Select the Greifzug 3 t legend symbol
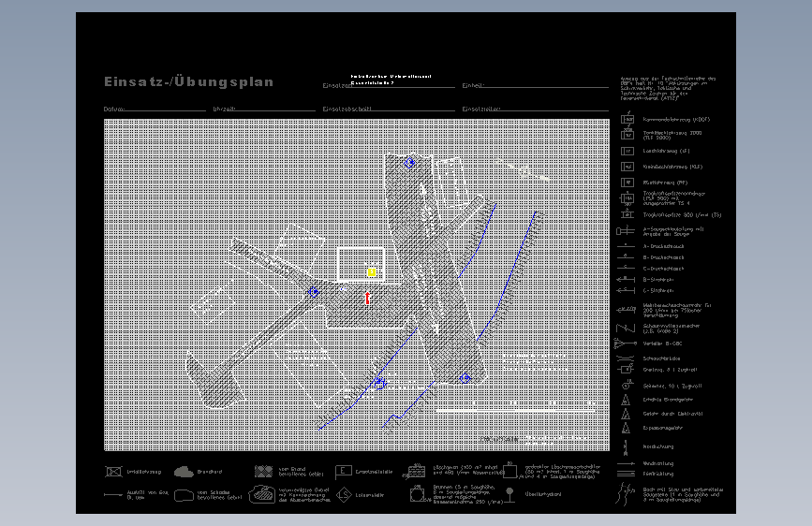812x526 pixels. (x=626, y=369)
